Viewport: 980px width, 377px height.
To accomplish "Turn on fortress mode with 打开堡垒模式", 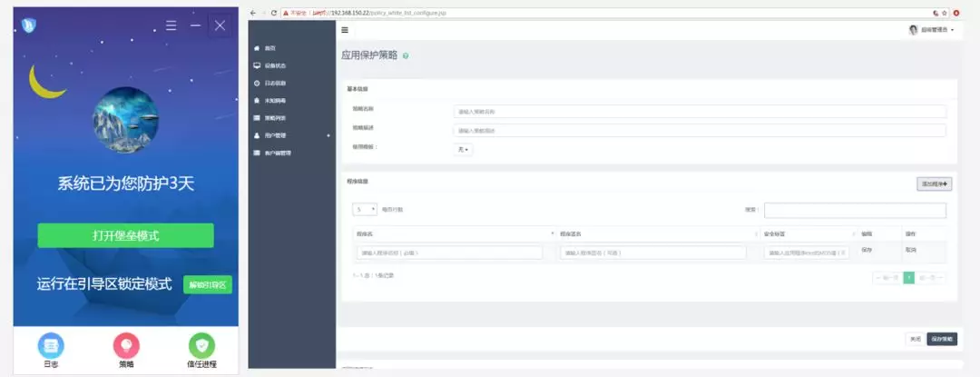I will [126, 235].
